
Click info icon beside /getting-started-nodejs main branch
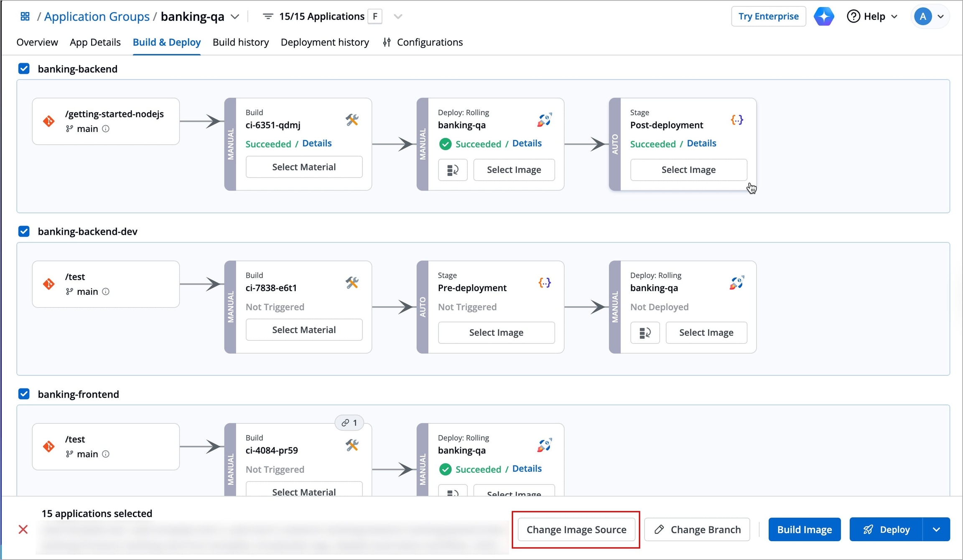tap(106, 129)
